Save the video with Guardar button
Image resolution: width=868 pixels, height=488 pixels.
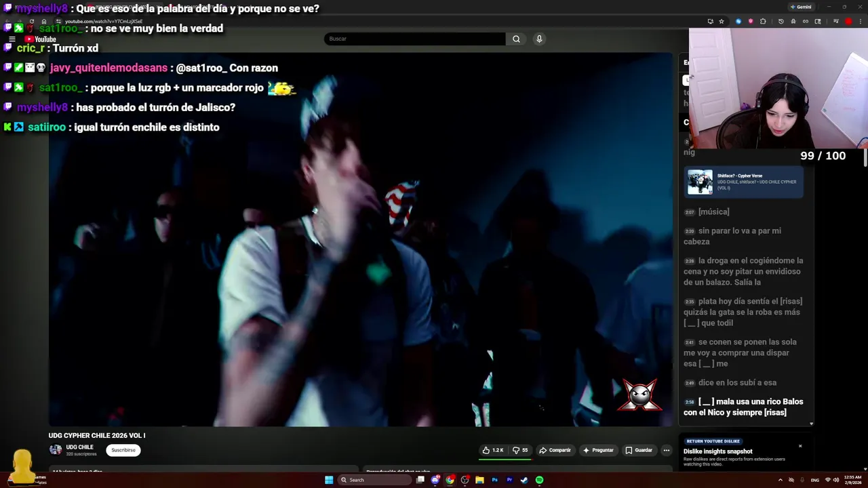click(x=639, y=450)
